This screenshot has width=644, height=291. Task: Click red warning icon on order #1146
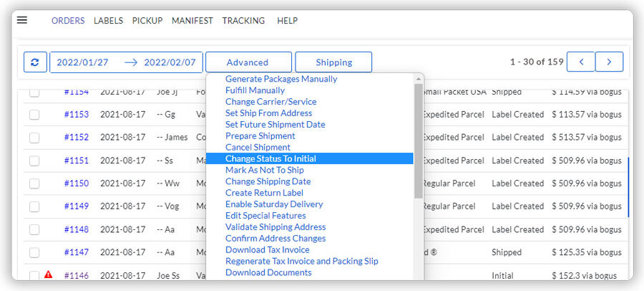(49, 275)
